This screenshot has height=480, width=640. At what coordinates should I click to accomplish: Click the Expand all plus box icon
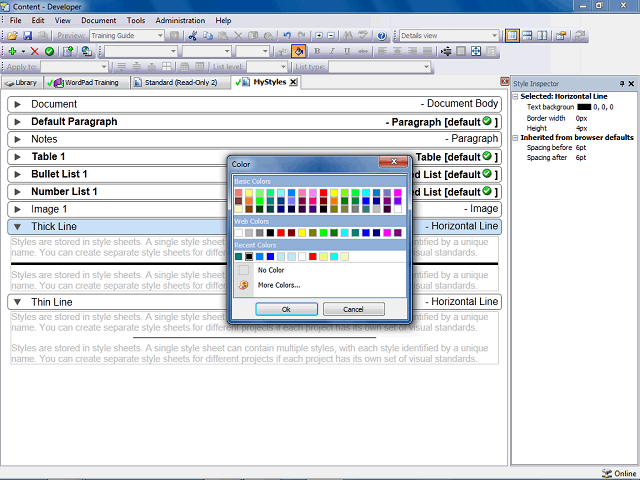(319, 36)
